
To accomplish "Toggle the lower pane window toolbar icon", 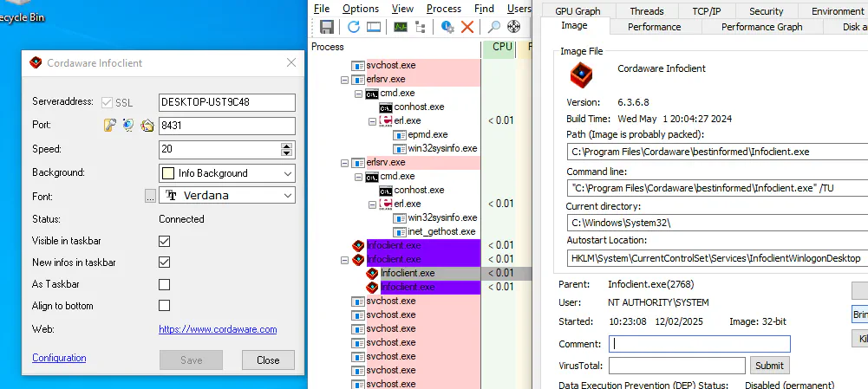I will pos(374,27).
